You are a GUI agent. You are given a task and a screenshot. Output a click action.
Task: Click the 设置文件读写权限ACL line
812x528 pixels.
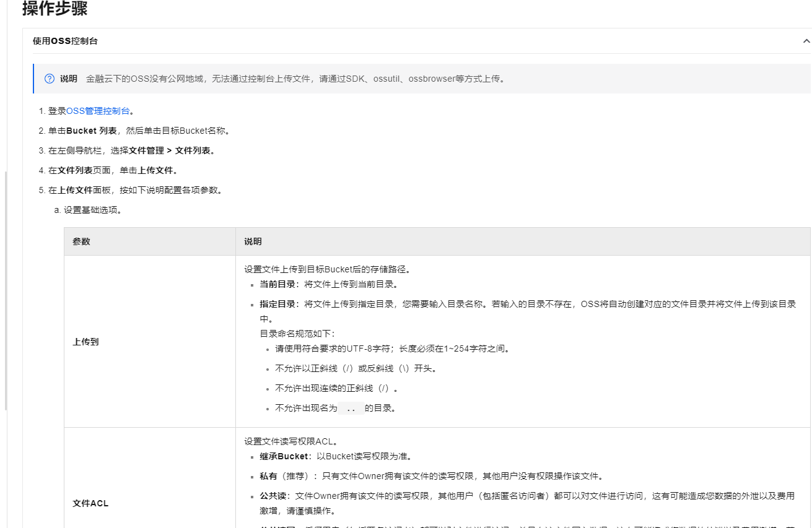click(290, 441)
